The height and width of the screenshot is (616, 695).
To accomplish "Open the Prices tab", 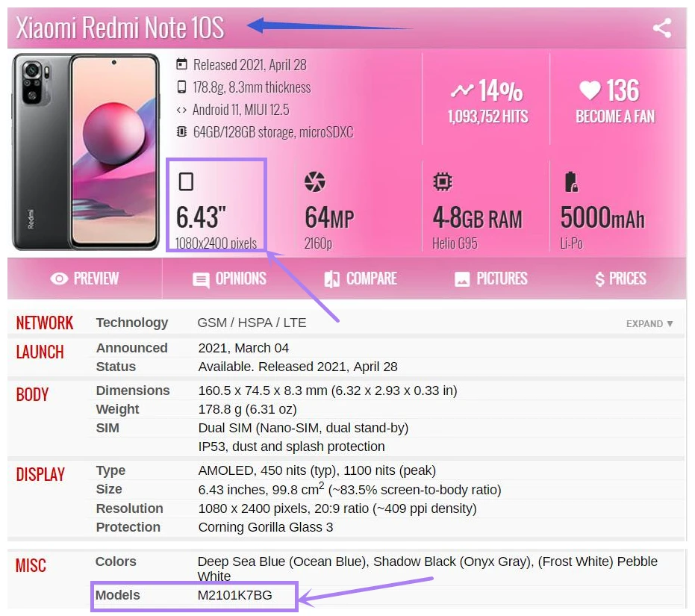I will click(x=620, y=279).
